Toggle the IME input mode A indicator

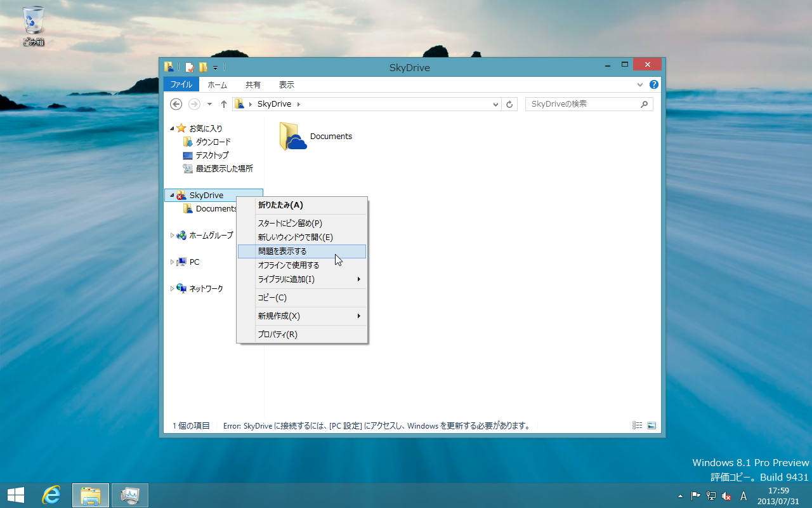tap(744, 496)
